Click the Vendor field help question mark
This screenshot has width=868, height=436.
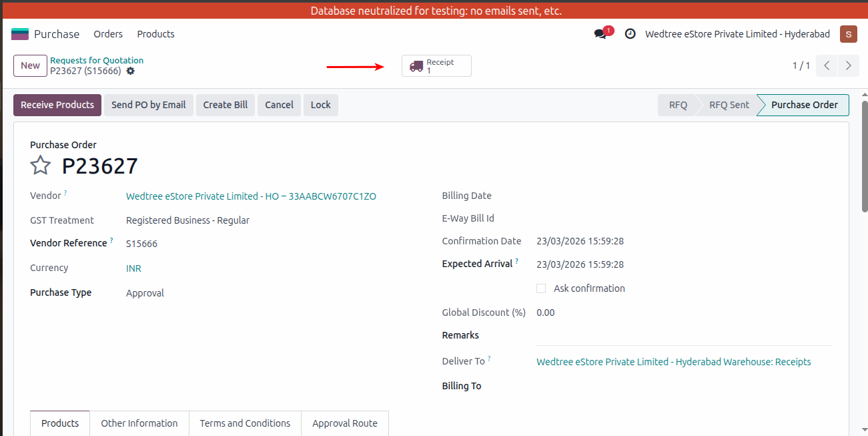click(65, 193)
